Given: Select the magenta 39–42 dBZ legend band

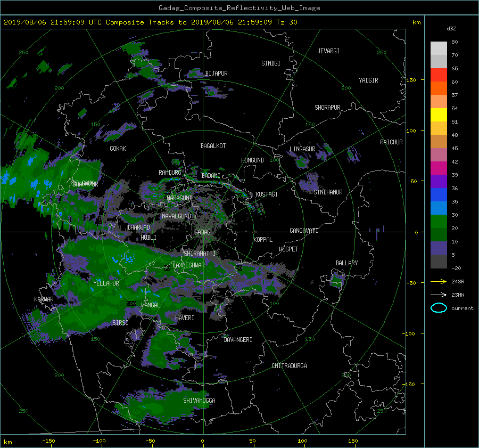Looking at the screenshot, I should pos(439,168).
